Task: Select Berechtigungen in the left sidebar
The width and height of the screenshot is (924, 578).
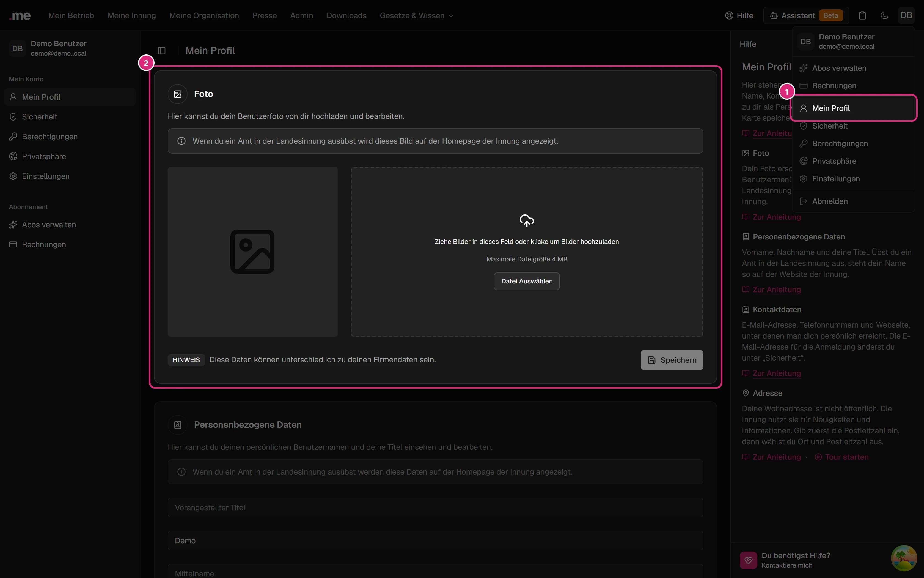Action: click(70, 137)
